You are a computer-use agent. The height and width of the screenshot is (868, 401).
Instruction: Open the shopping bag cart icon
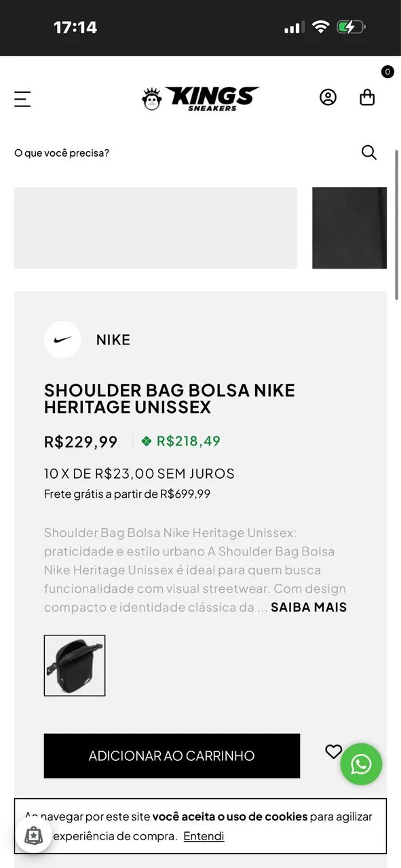coord(367,97)
